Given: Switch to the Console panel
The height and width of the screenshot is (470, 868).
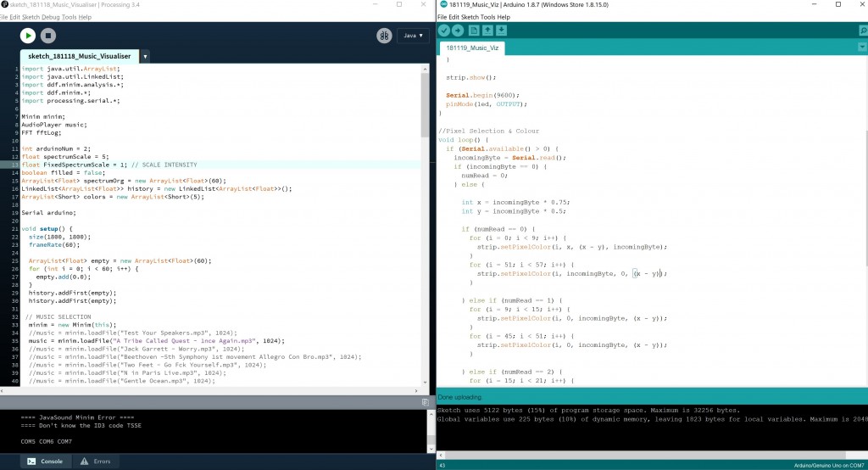Looking at the screenshot, I should tap(44, 461).
